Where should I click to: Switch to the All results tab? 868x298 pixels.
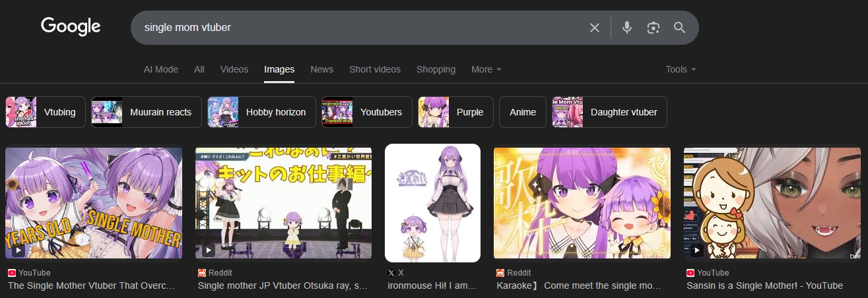coord(199,69)
